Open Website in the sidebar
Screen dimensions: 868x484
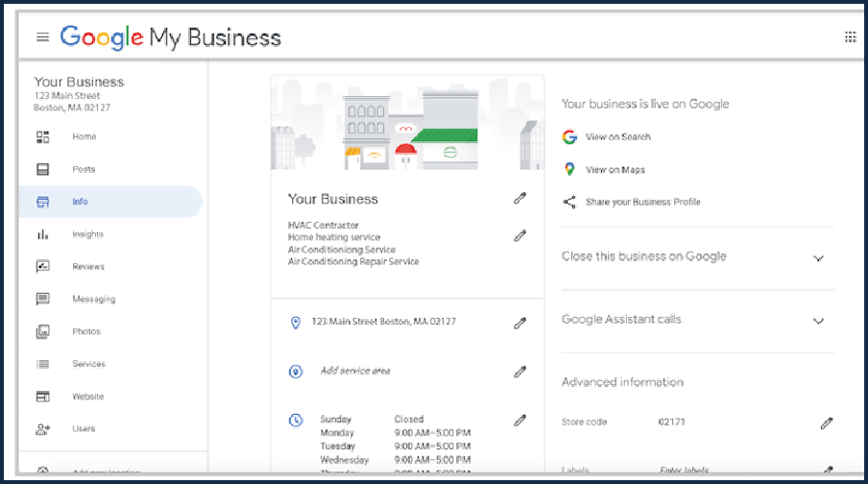coord(88,397)
